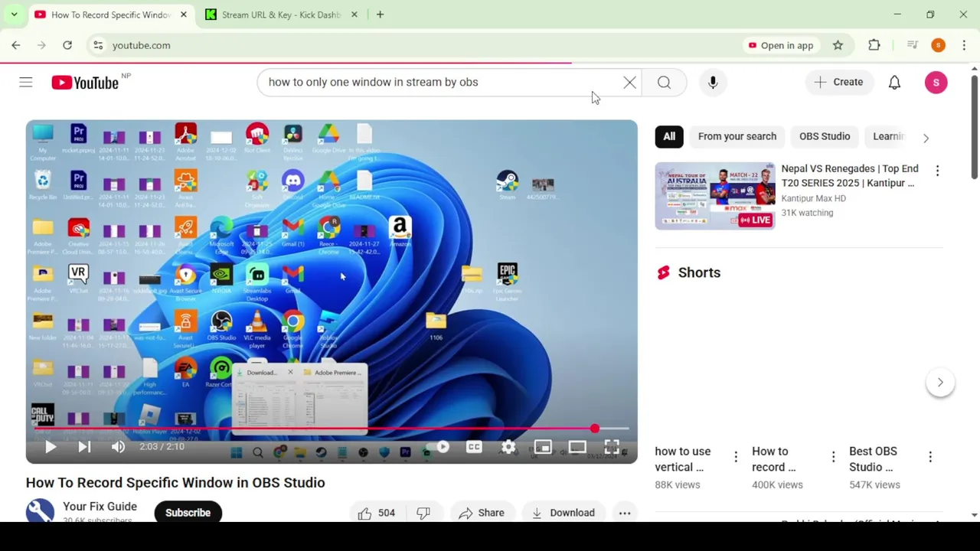The image size is (980, 551).
Task: Open in app button
Action: click(781, 45)
